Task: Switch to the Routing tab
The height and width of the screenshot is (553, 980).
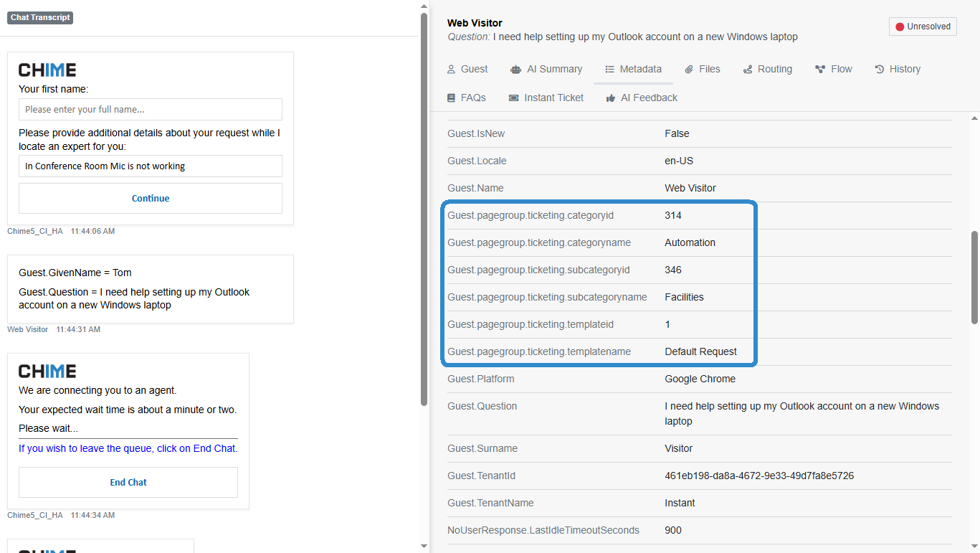Action: pyautogui.click(x=767, y=68)
